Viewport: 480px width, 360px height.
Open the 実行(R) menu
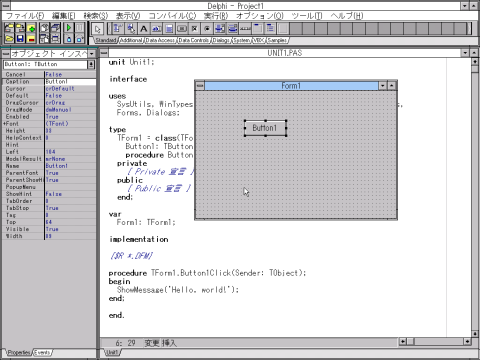(x=216, y=16)
